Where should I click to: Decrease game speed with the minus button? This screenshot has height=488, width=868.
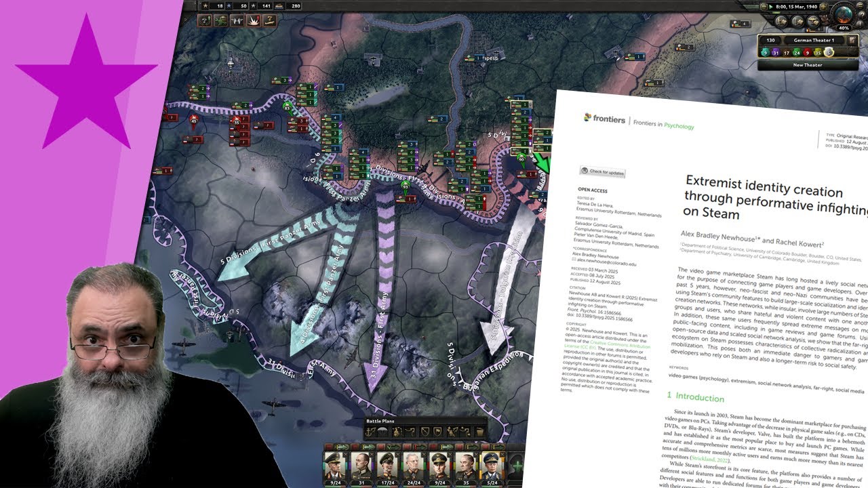[764, 7]
